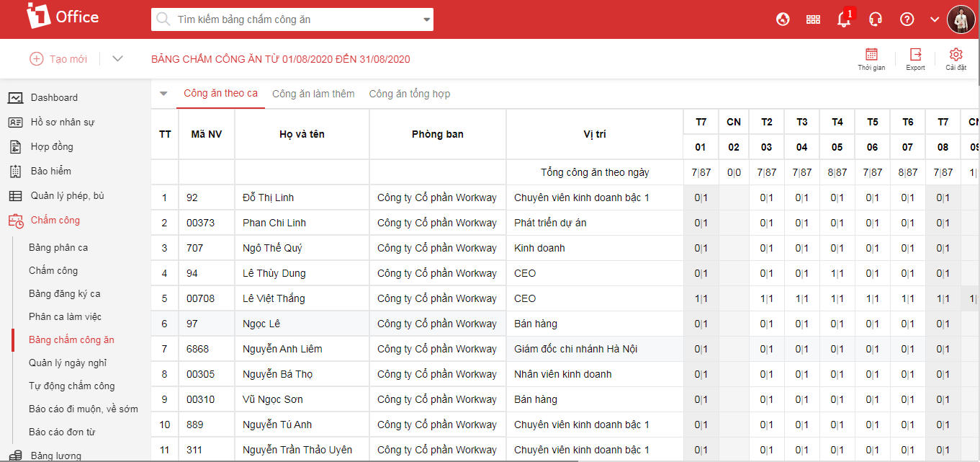
Task: Click the Bảo hiểm sidebar icon
Action: coord(16,171)
